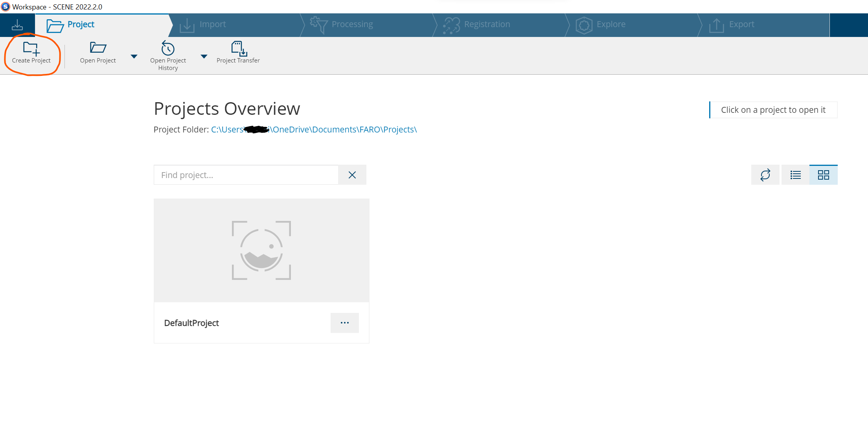Open the Project History clock icon
Screen dimensions: 868x443
(168, 48)
